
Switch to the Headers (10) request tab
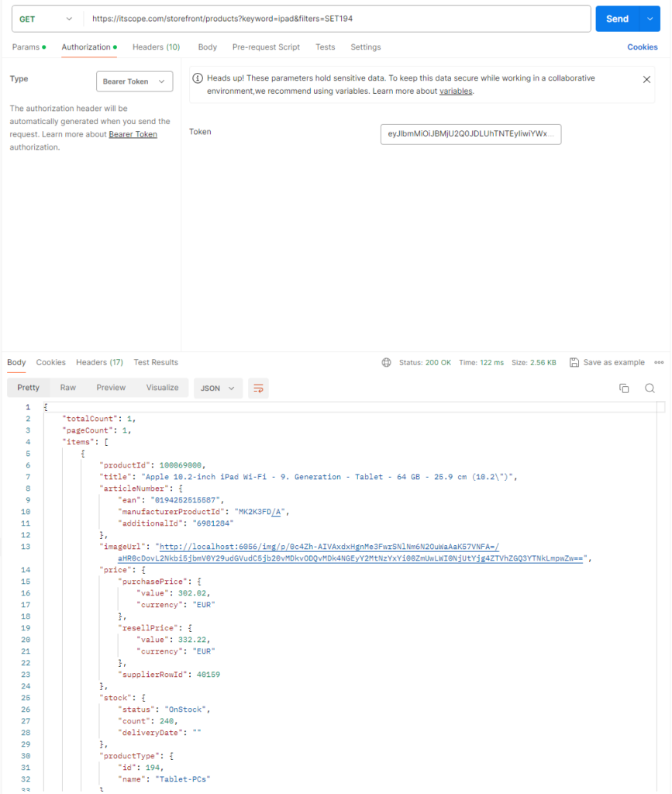[156, 47]
